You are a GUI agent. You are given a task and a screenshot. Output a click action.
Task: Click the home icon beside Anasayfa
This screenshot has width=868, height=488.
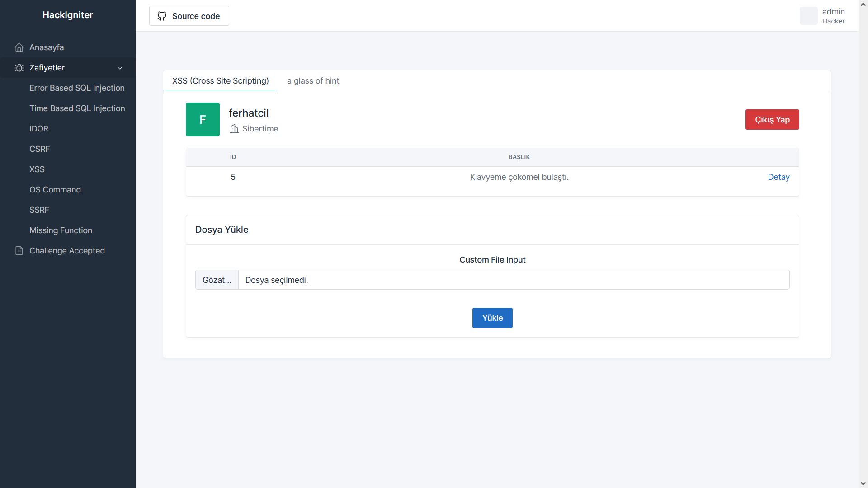coord(19,47)
